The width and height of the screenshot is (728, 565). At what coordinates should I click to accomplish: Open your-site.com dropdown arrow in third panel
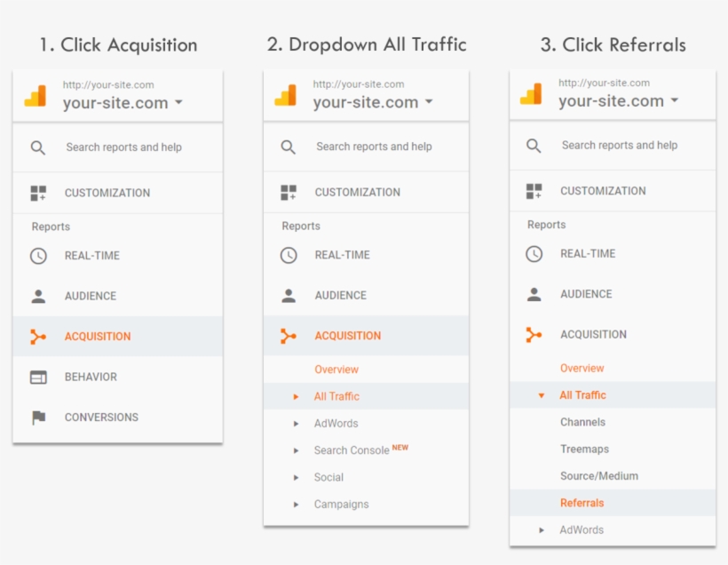coord(675,99)
